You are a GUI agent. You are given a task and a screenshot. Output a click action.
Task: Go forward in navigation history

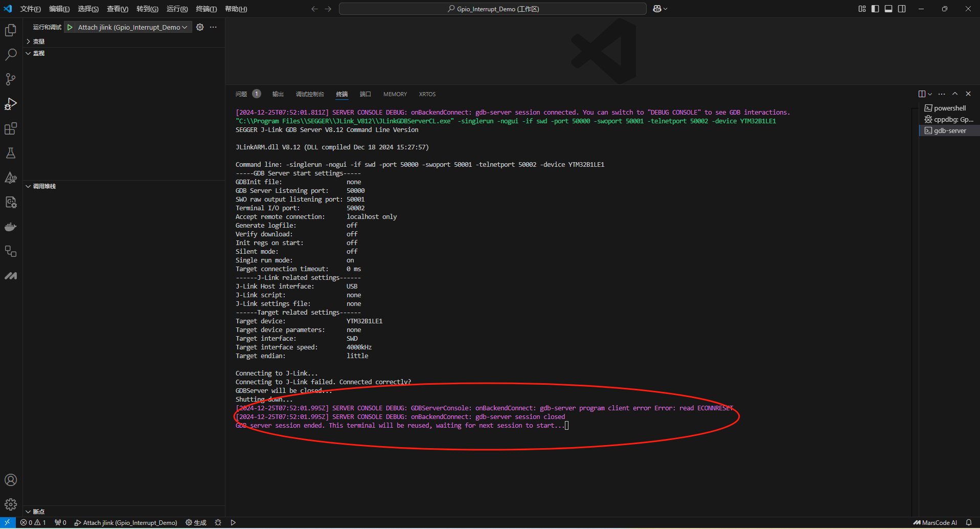(328, 9)
